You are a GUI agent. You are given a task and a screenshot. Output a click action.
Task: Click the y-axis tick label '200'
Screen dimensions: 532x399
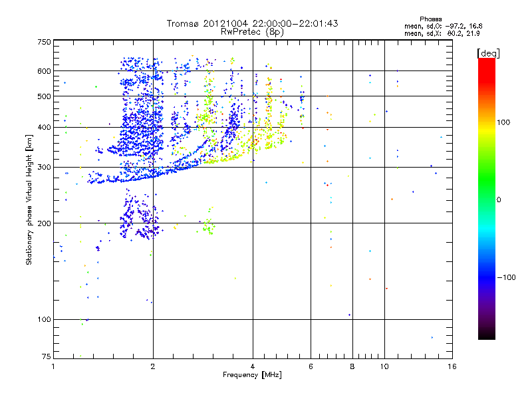tap(44, 223)
